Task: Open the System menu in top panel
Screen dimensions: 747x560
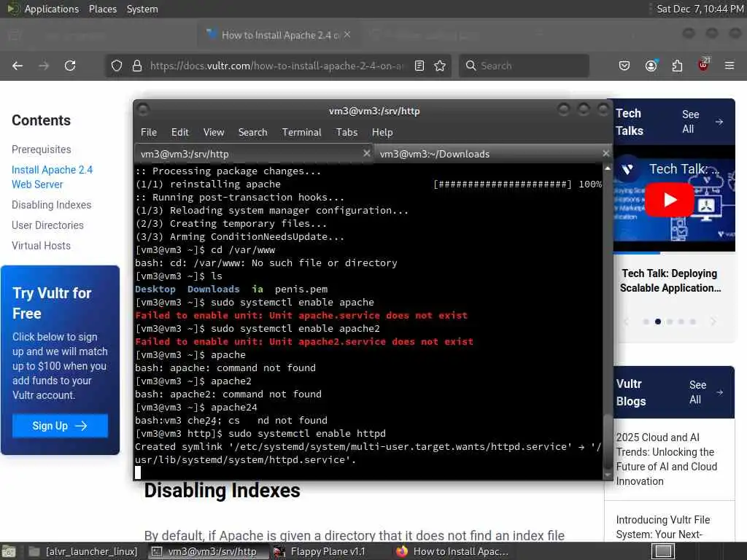Action: coord(142,9)
